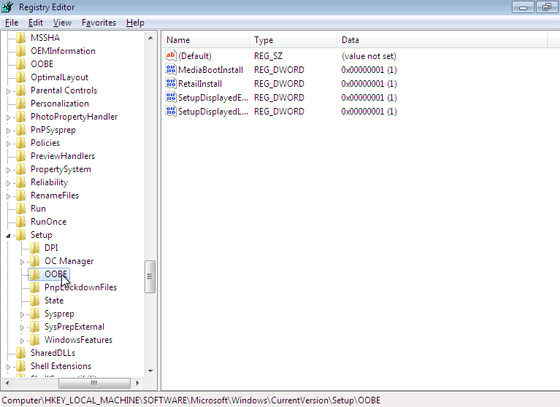Click the tree vertical scrollbar thumb
The height and width of the screenshot is (407, 560).
(x=150, y=277)
